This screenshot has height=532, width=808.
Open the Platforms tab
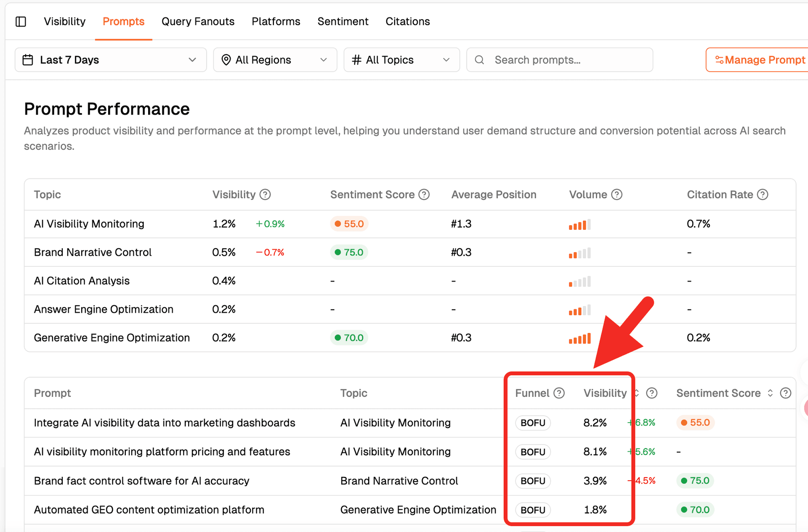(276, 21)
